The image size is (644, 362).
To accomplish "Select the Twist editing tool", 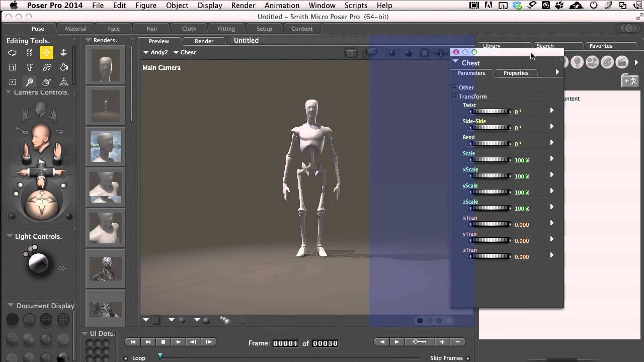I will (x=30, y=53).
